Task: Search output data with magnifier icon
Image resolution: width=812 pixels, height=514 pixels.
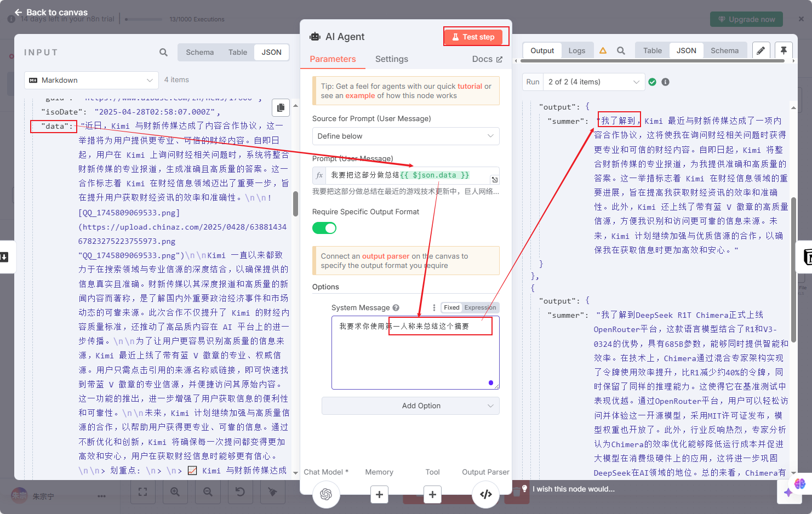Action: tap(621, 50)
